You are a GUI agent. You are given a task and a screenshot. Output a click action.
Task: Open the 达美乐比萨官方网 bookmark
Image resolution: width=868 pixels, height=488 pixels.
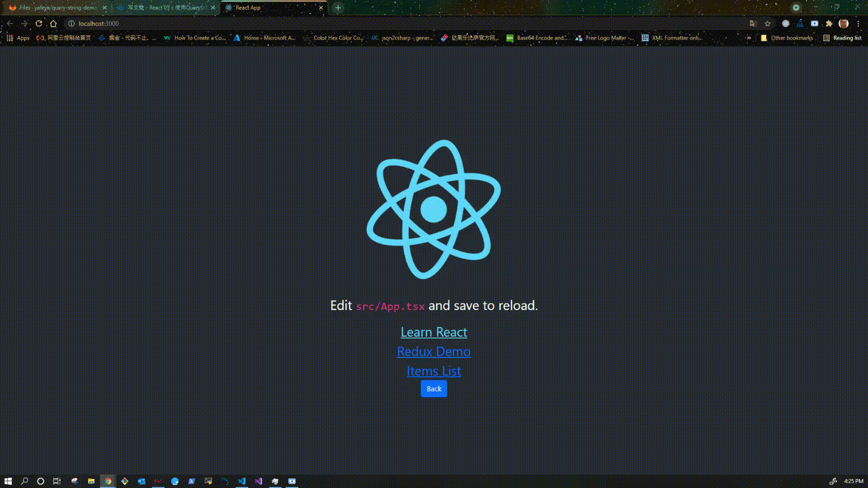tap(470, 38)
